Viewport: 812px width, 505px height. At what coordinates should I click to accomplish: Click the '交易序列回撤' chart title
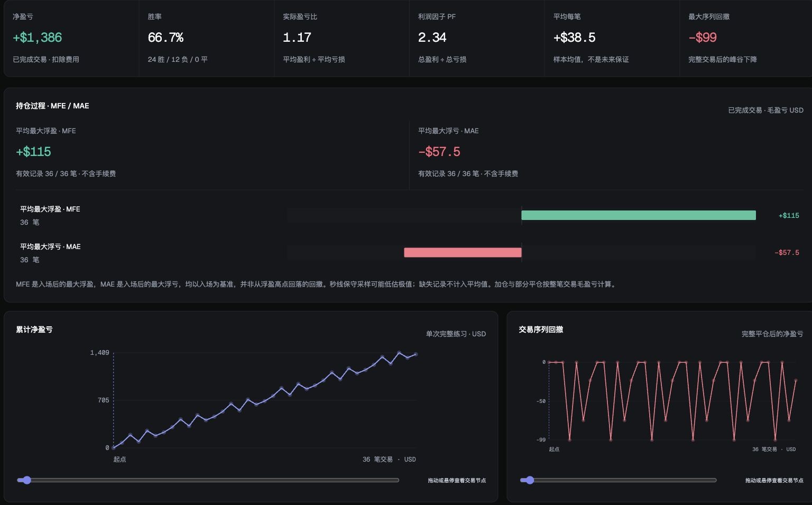click(541, 329)
